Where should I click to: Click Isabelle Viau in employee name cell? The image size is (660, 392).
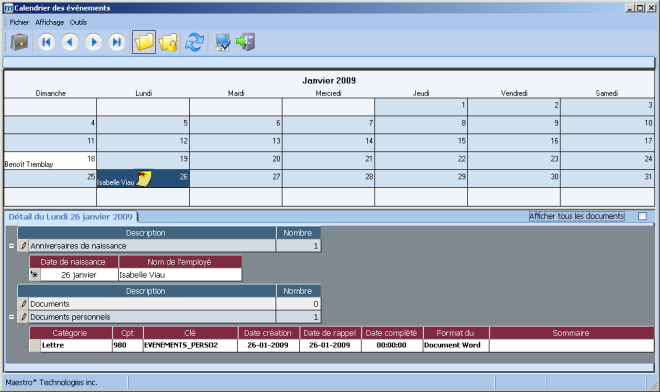click(x=180, y=275)
